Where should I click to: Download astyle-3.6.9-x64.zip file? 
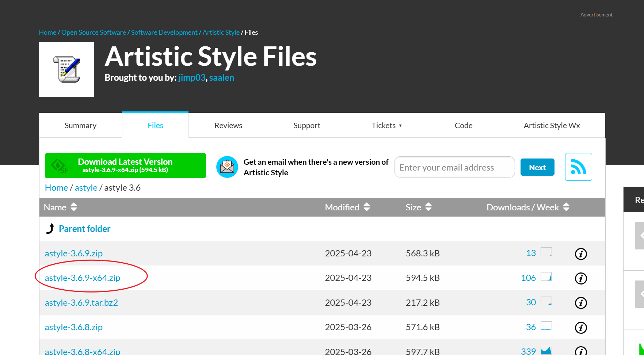click(83, 278)
